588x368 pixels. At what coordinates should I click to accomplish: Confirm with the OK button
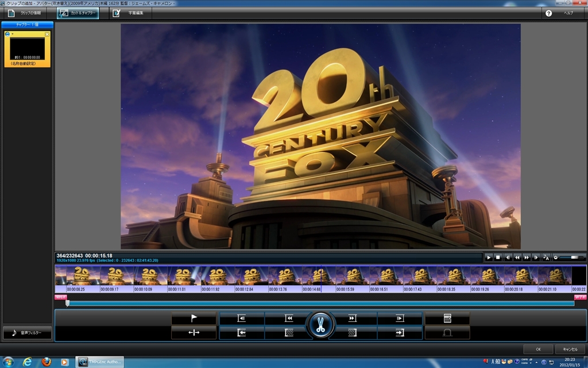(x=538, y=349)
